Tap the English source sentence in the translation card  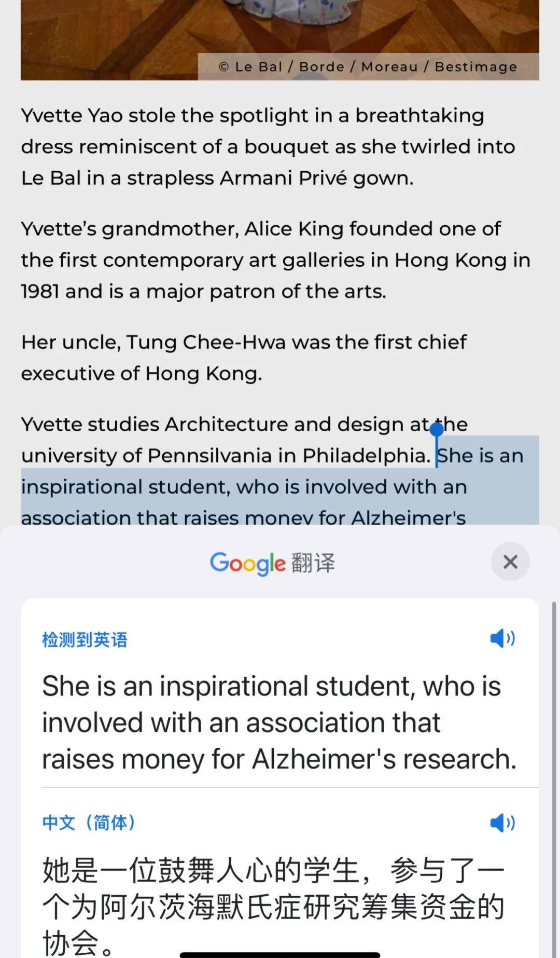[x=279, y=722]
